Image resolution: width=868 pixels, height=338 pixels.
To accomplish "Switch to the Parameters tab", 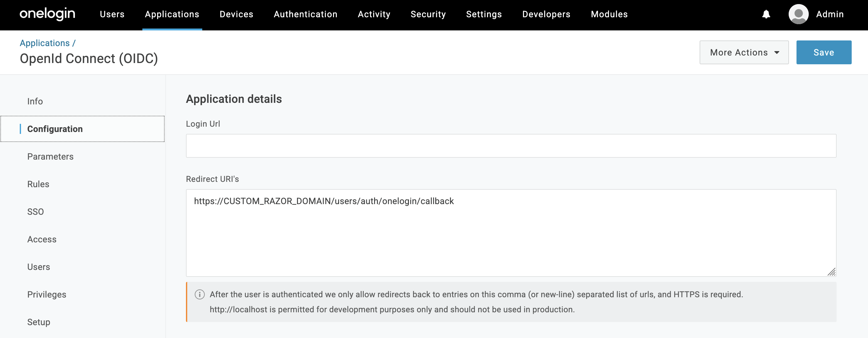I will [50, 156].
